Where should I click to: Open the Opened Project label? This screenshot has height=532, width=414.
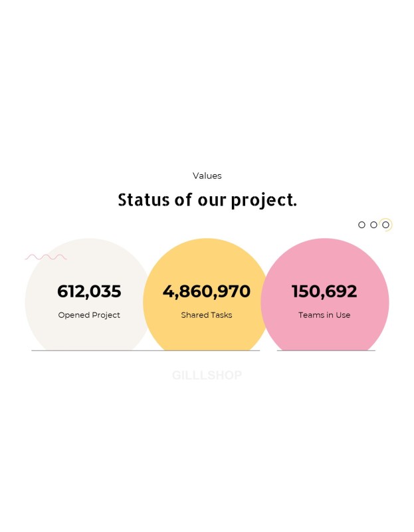coord(89,315)
